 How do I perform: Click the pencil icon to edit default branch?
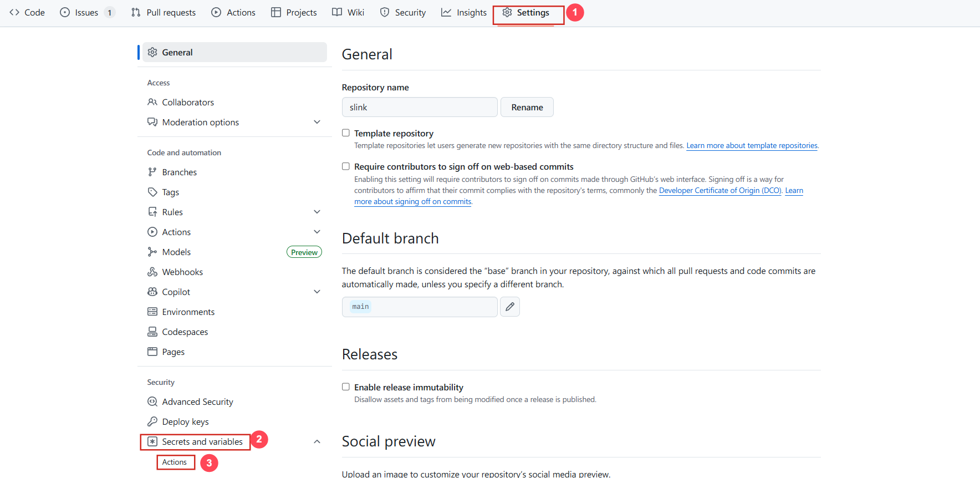509,307
